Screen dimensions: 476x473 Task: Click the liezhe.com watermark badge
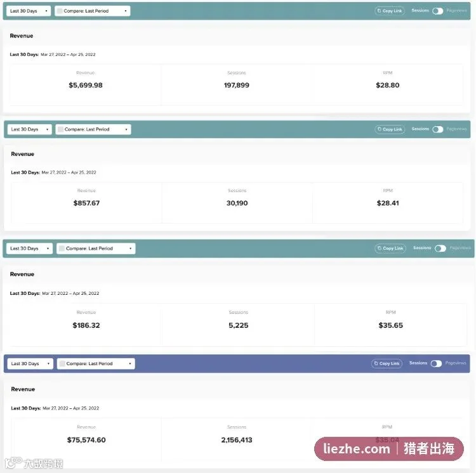click(389, 449)
